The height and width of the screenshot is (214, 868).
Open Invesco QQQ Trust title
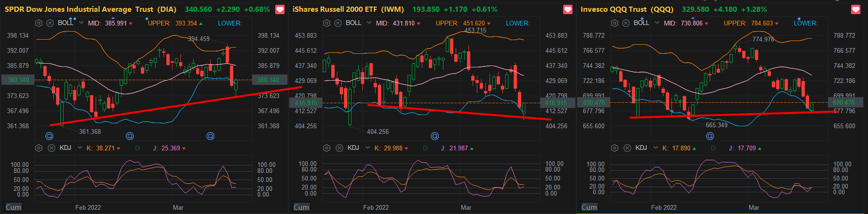click(627, 9)
